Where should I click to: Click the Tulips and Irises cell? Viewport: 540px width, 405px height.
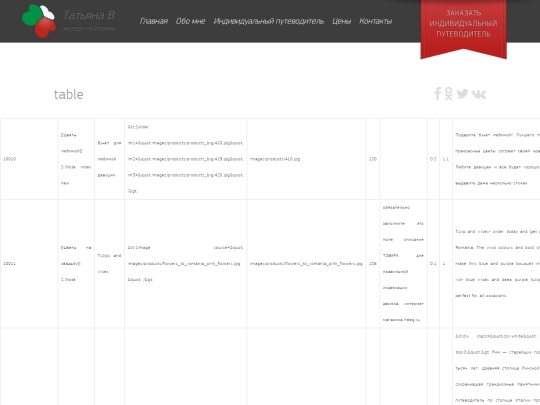pos(110,263)
